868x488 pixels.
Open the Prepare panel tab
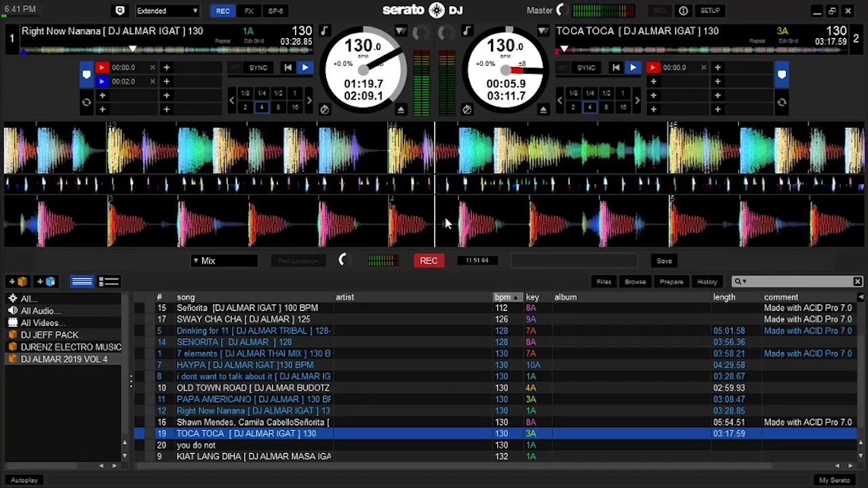(x=671, y=282)
